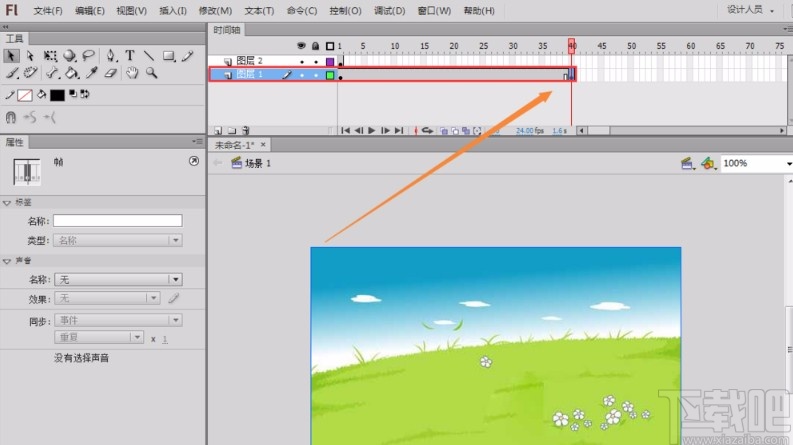
Task: Click the new layer icon
Action: 218,130
